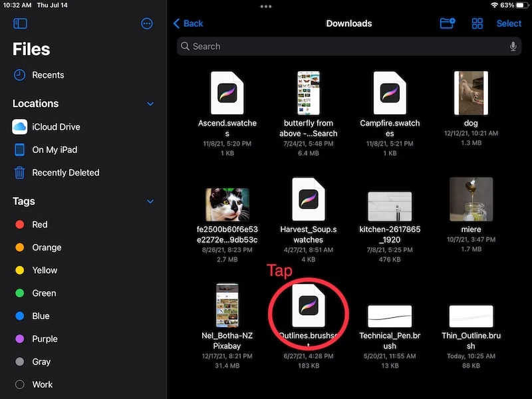Collapse the Tags section chevron

point(150,201)
